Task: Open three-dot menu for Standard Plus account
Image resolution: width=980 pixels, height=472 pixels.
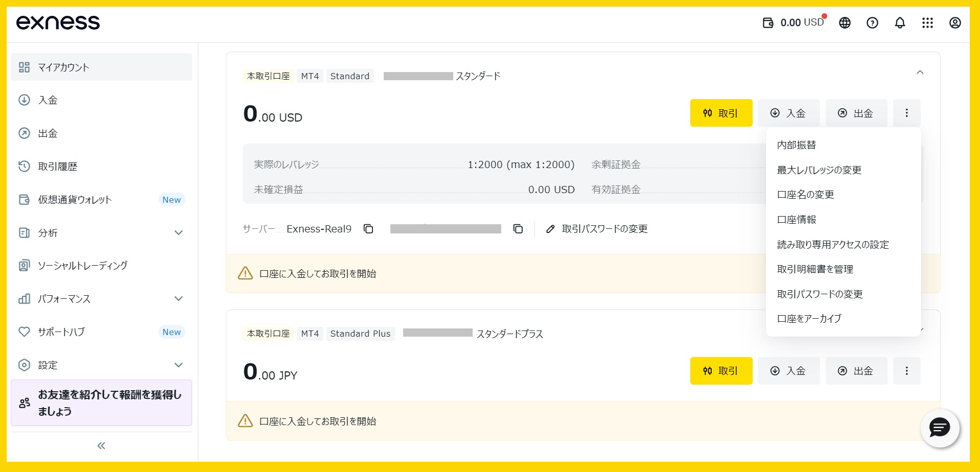Action: coord(906,371)
